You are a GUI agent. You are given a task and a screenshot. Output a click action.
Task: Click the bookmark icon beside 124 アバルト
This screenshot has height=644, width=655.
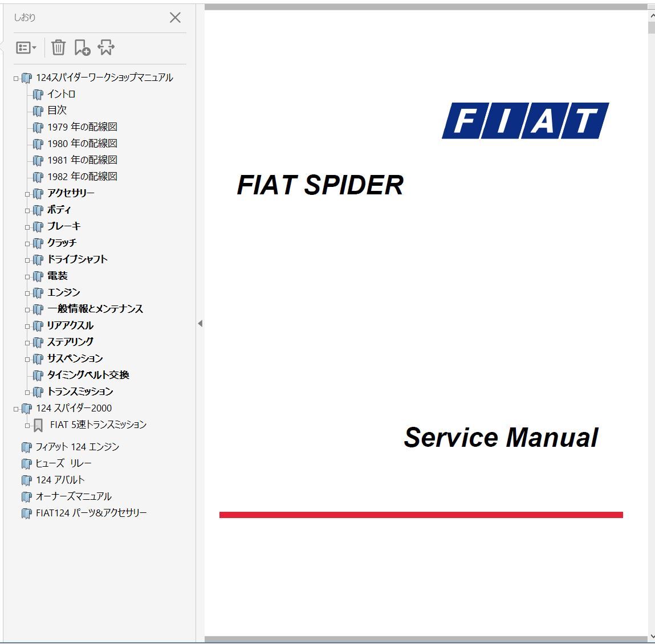[27, 480]
